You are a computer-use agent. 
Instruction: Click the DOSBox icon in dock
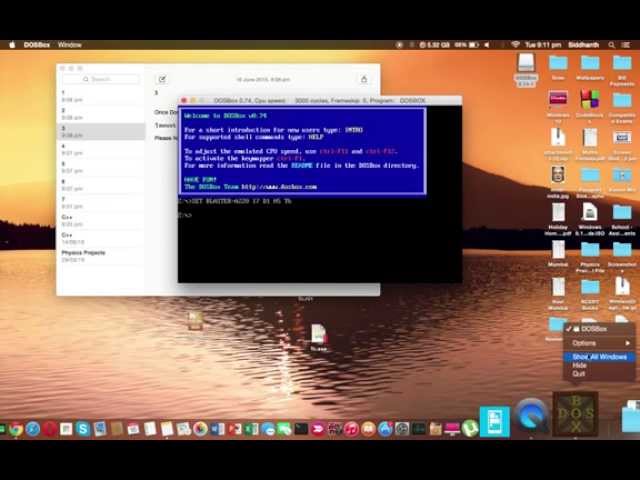click(x=576, y=414)
